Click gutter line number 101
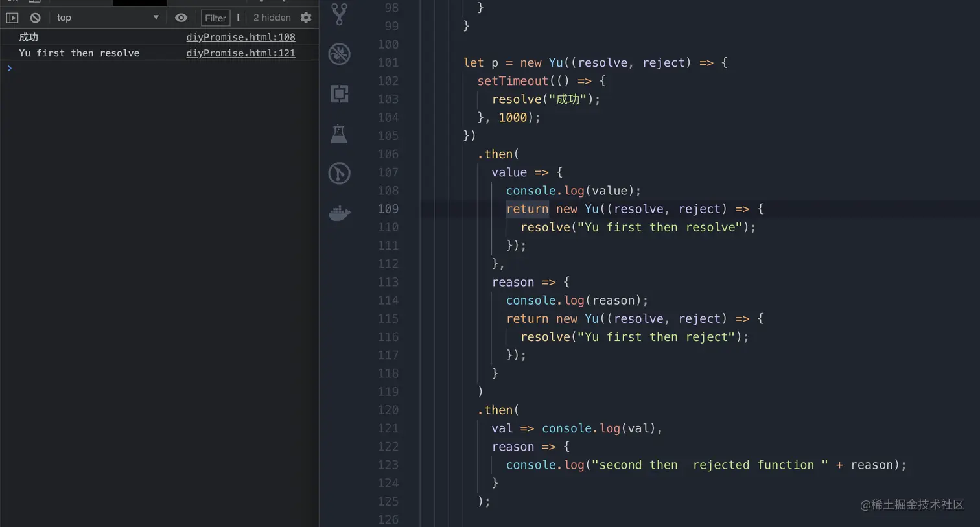This screenshot has width=980, height=527. (388, 63)
